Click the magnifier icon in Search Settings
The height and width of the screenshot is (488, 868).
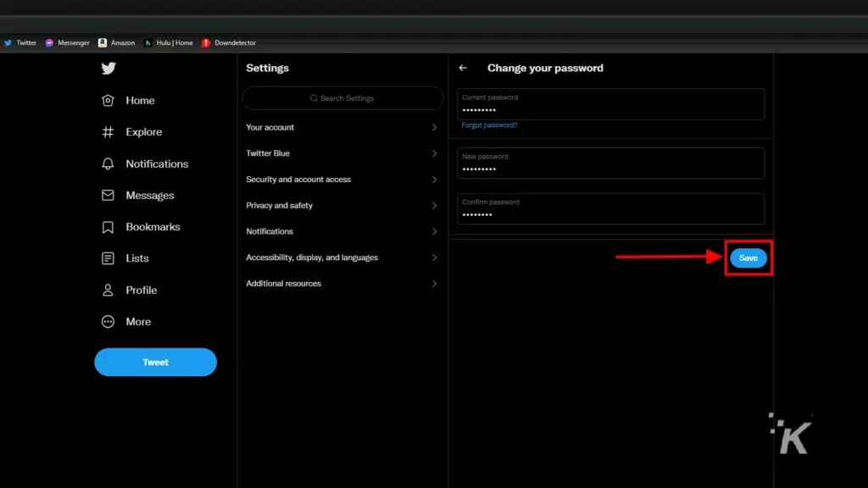click(x=314, y=98)
